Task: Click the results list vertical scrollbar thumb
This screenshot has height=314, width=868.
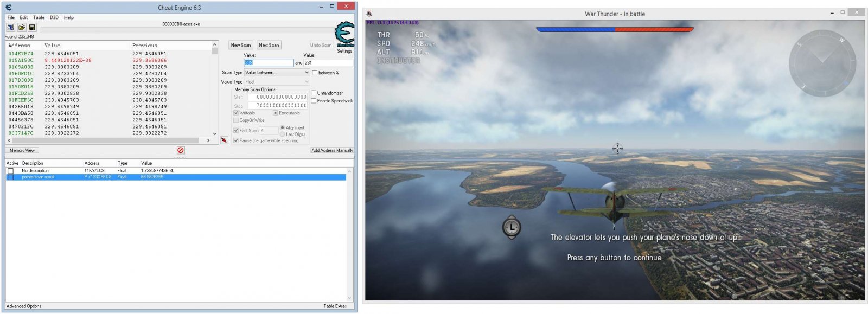Action: [x=215, y=50]
